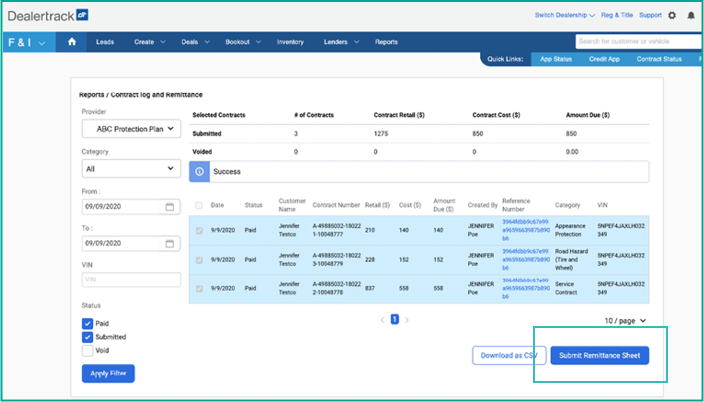Focus the customer or vehicle search field
This screenshot has height=402, width=704.
pos(639,41)
